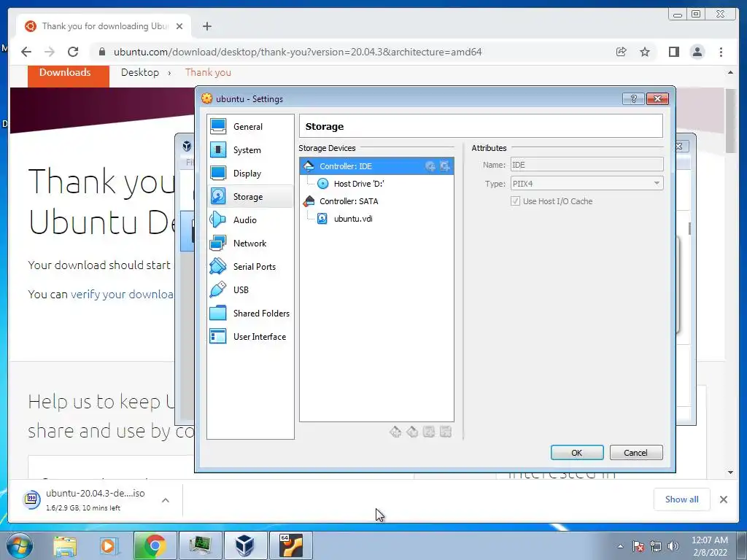Viewport: 747px width, 560px height.
Task: Toggle the Use Host I/O Cache checkbox
Action: (x=515, y=201)
